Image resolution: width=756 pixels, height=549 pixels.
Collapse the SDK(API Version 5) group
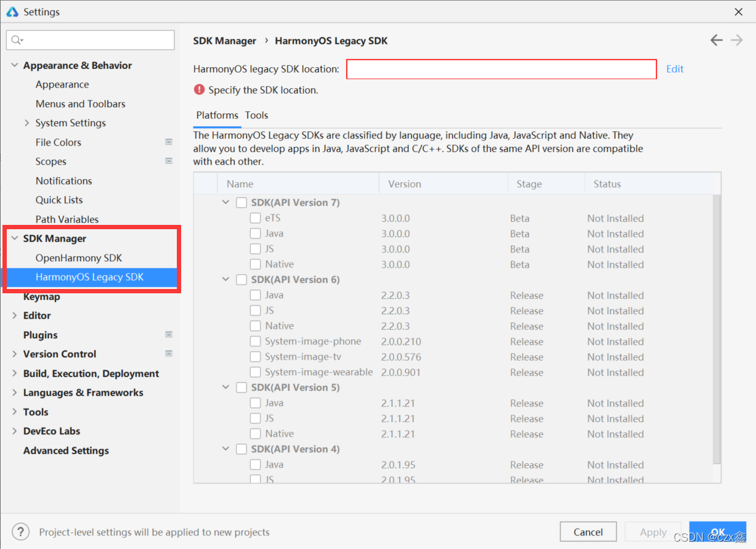226,388
